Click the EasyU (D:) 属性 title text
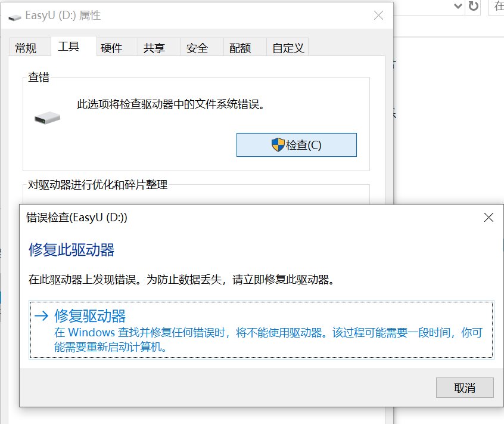504x424 pixels. tap(63, 16)
